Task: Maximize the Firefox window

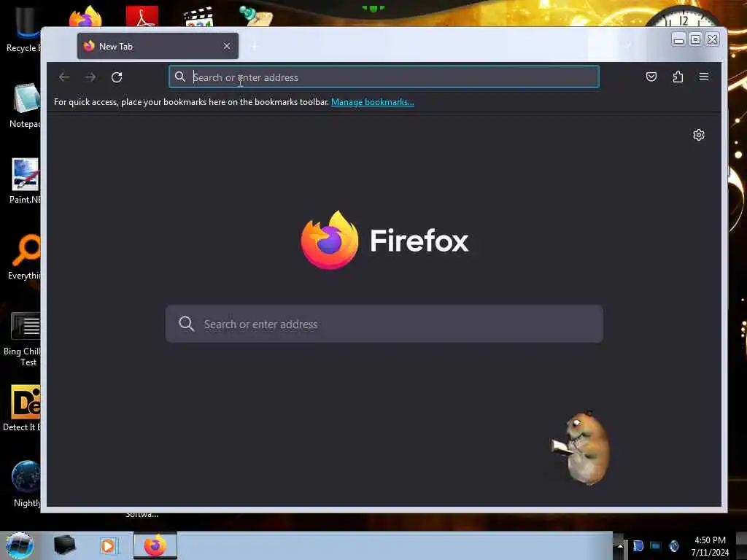Action: (695, 39)
